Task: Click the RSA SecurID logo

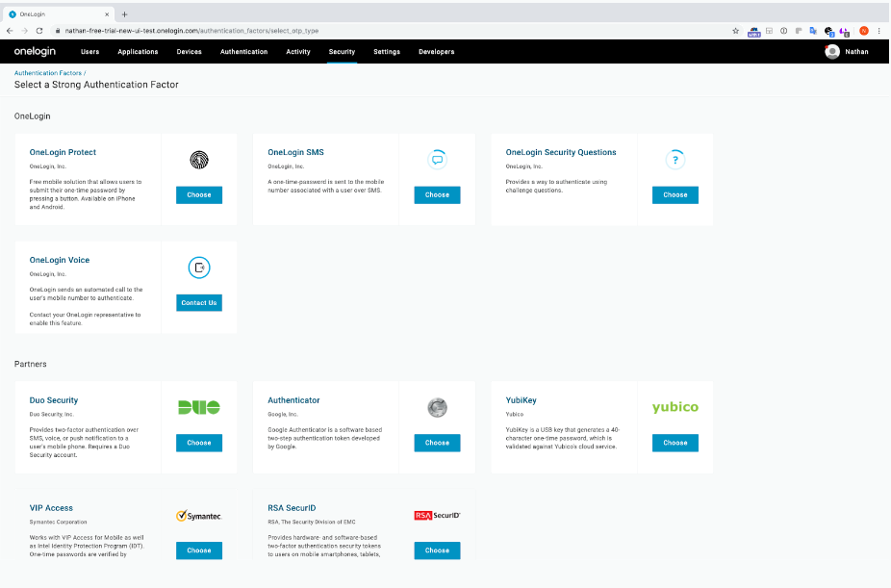Action: click(x=437, y=515)
